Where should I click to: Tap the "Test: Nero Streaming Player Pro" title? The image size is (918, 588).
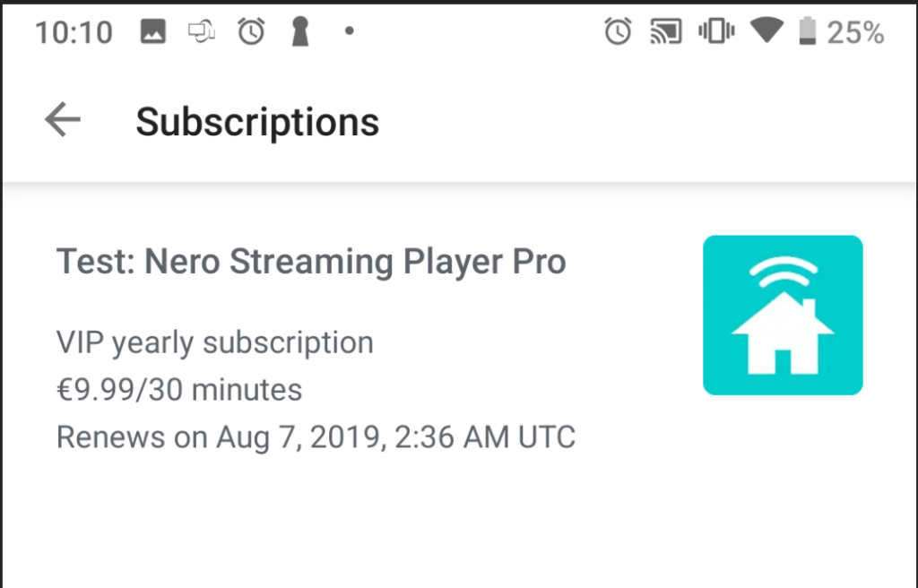311,261
